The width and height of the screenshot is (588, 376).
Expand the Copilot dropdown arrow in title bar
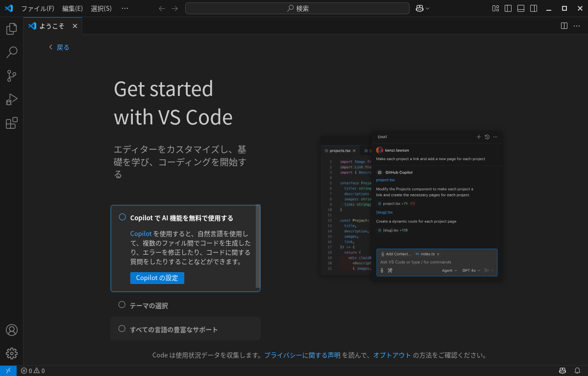tap(428, 8)
